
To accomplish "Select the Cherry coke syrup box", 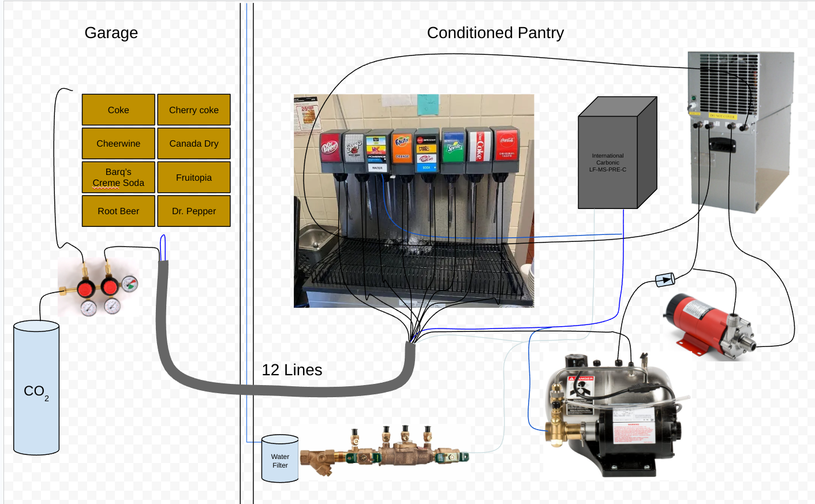I will point(194,110).
